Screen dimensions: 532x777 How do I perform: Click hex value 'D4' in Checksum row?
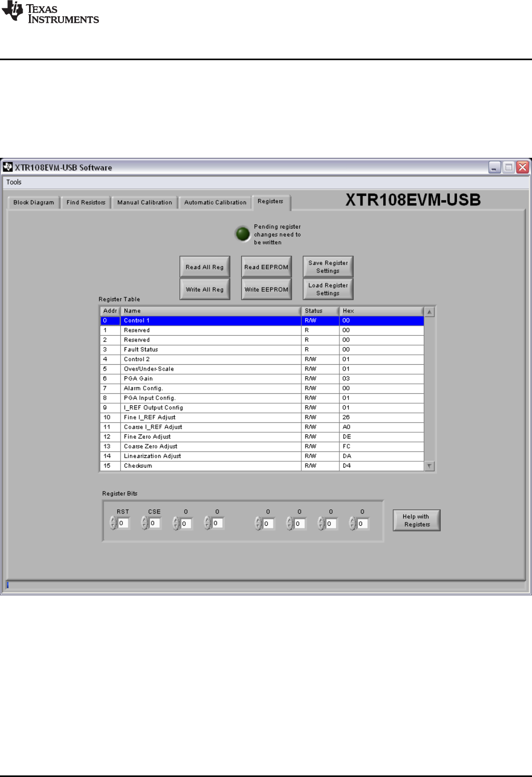click(347, 466)
